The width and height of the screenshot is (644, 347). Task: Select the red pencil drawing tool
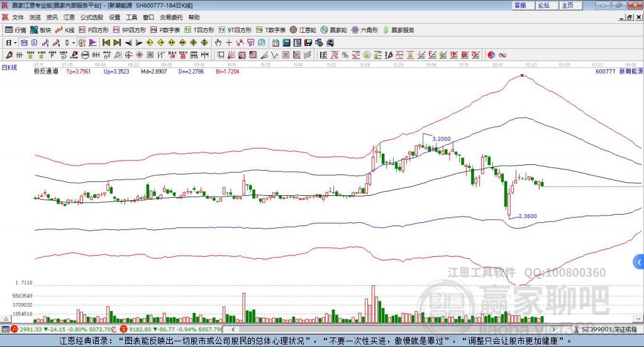point(9,55)
